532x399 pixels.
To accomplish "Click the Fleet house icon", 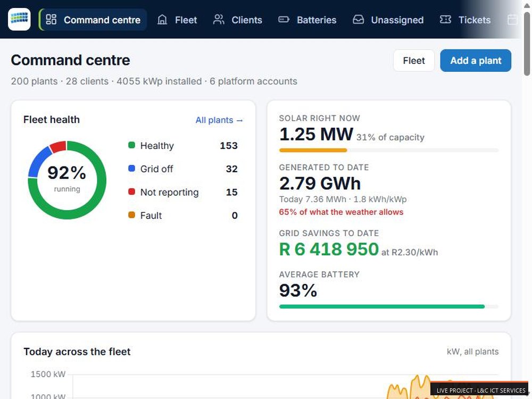I will pos(162,20).
